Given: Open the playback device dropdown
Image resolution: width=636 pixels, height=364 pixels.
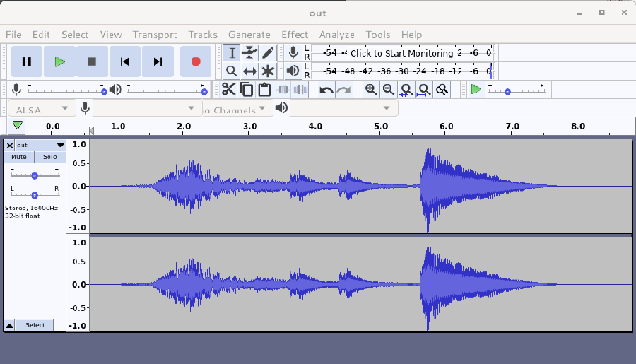Looking at the screenshot, I should (343, 108).
